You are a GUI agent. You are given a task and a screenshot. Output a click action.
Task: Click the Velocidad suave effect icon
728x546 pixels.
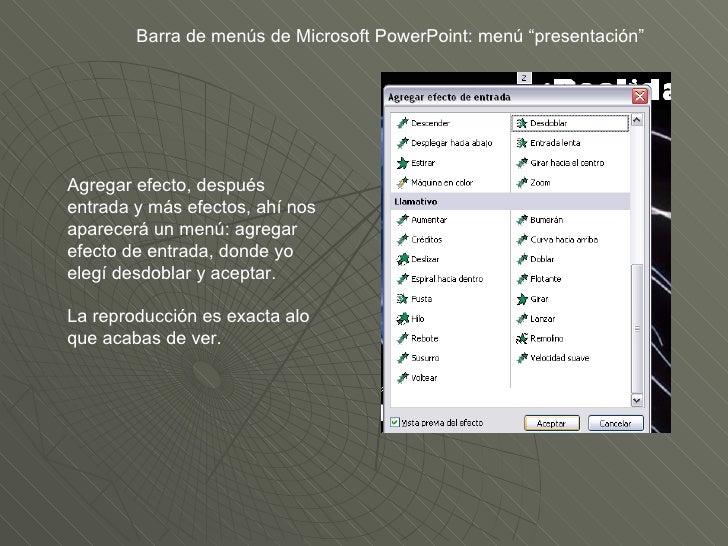[522, 358]
